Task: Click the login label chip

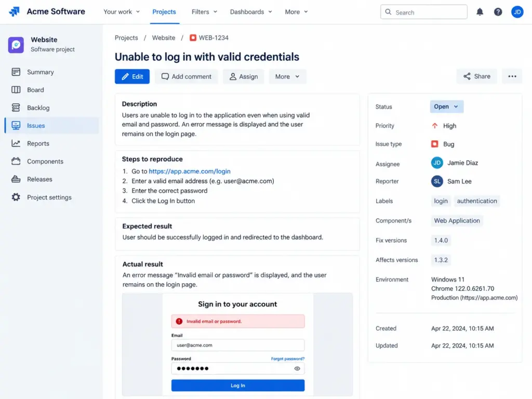Action: click(x=441, y=201)
